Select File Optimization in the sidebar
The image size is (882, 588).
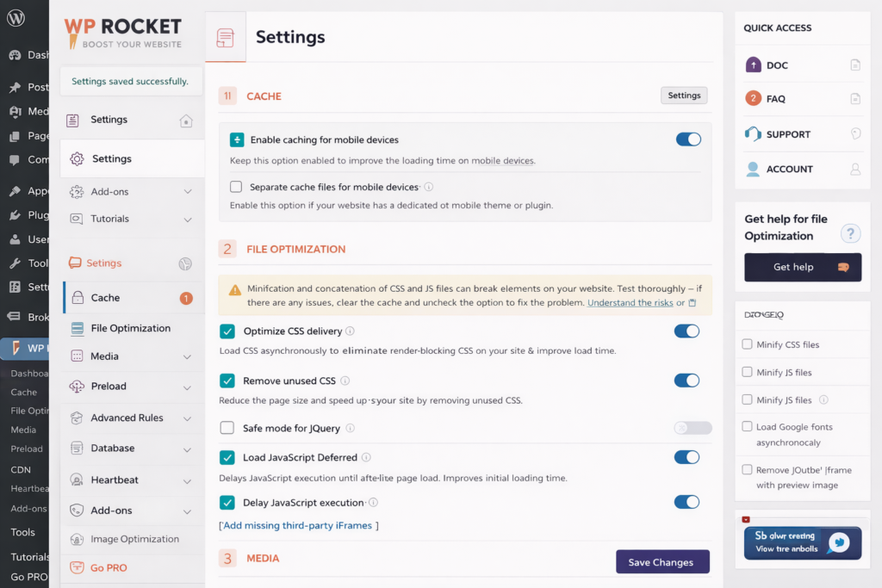(130, 328)
